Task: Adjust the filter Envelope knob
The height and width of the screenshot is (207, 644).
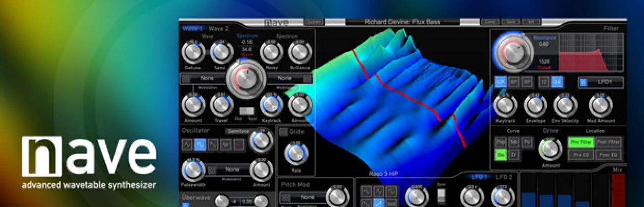Action: coord(535,105)
